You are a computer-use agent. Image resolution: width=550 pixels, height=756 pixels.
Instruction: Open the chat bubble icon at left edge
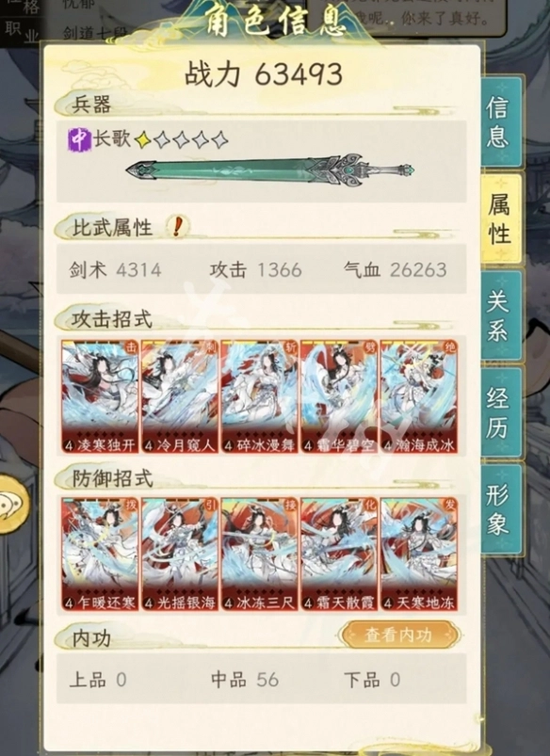12,505
